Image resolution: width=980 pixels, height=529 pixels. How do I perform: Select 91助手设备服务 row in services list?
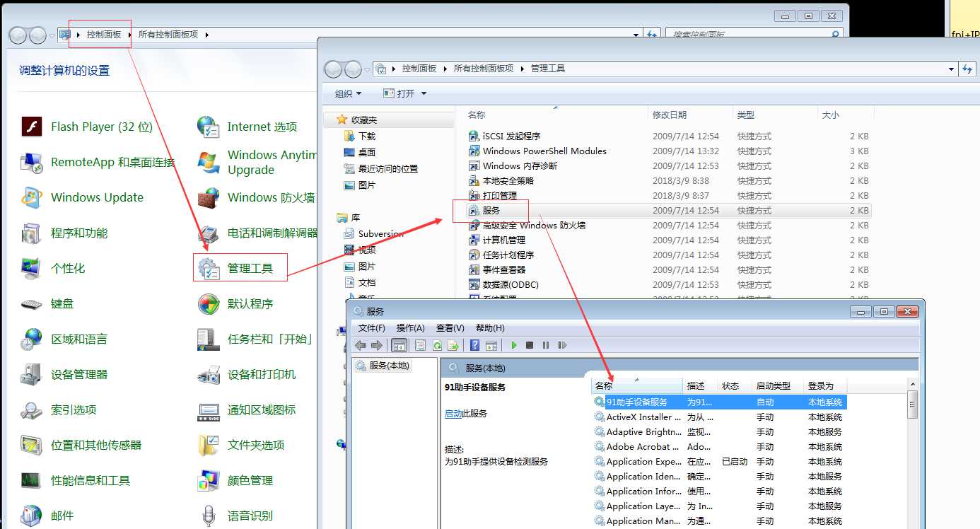719,402
